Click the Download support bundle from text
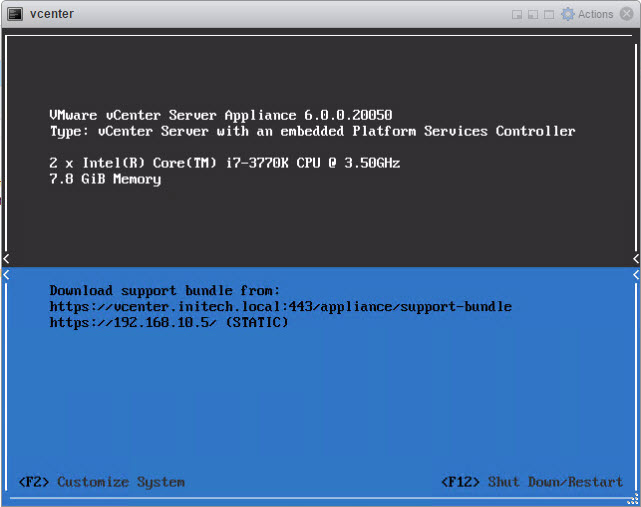Image resolution: width=641 pixels, height=507 pixels. point(165,290)
